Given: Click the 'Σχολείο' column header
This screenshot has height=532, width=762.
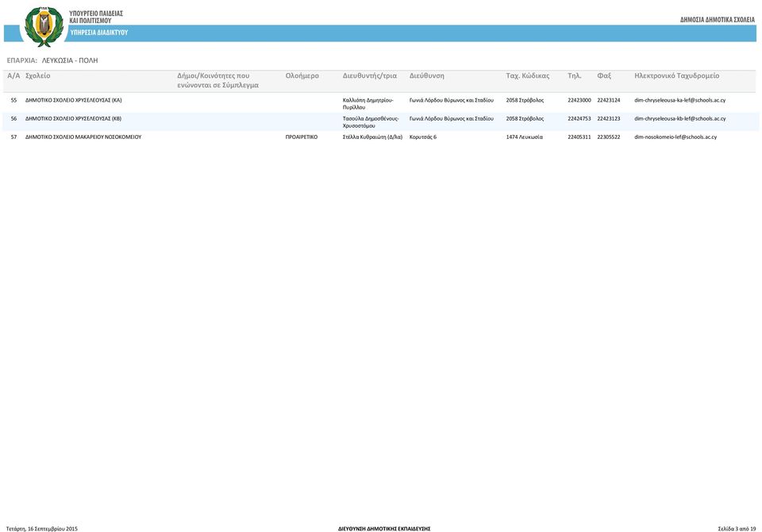Looking at the screenshot, I should (x=37, y=76).
